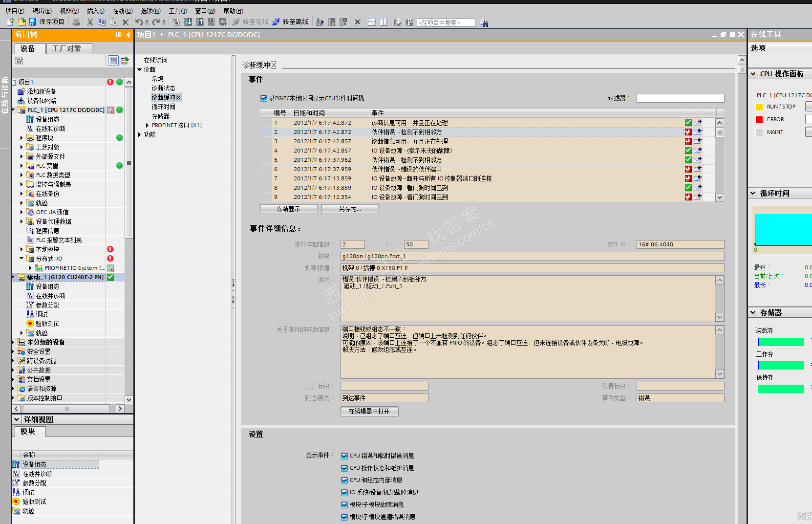
Task: Uncheck the CPU错误和临时错误消息 checkbox
Action: click(x=344, y=456)
